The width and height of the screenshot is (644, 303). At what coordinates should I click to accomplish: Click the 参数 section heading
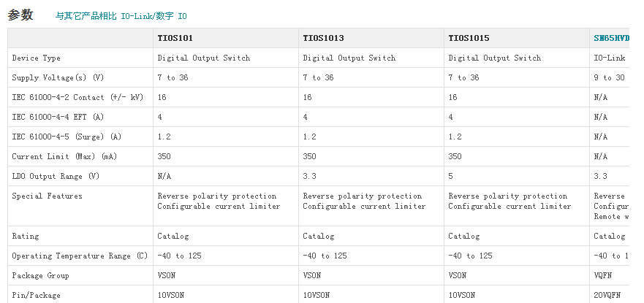coord(20,15)
